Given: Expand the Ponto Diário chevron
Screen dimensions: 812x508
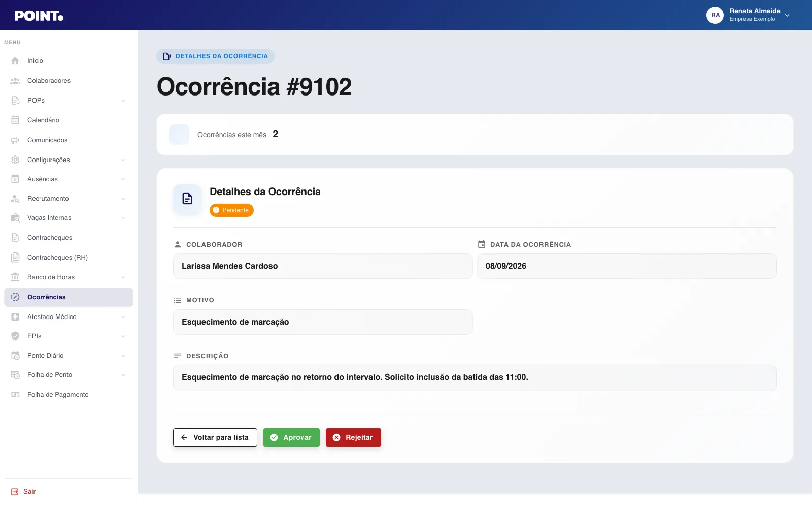Looking at the screenshot, I should click(123, 356).
